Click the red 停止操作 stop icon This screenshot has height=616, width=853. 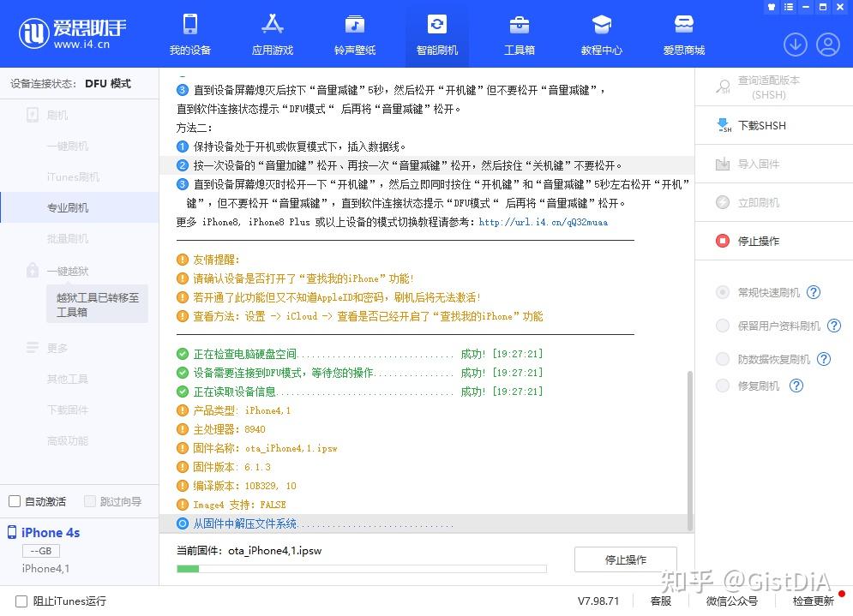point(723,241)
